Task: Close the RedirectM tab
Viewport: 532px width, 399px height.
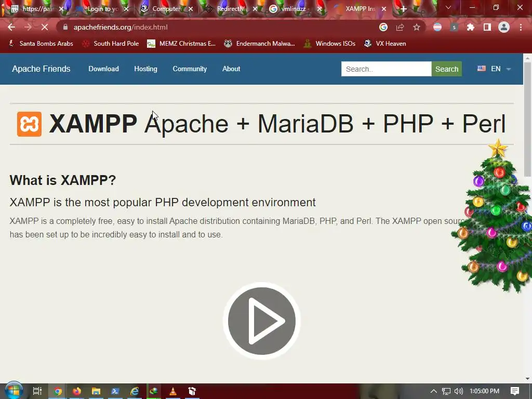Action: [255, 9]
